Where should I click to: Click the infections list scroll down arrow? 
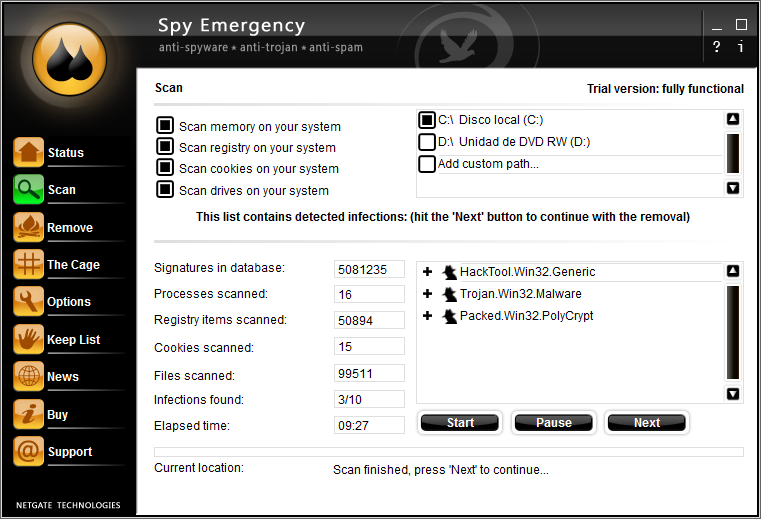pos(733,394)
